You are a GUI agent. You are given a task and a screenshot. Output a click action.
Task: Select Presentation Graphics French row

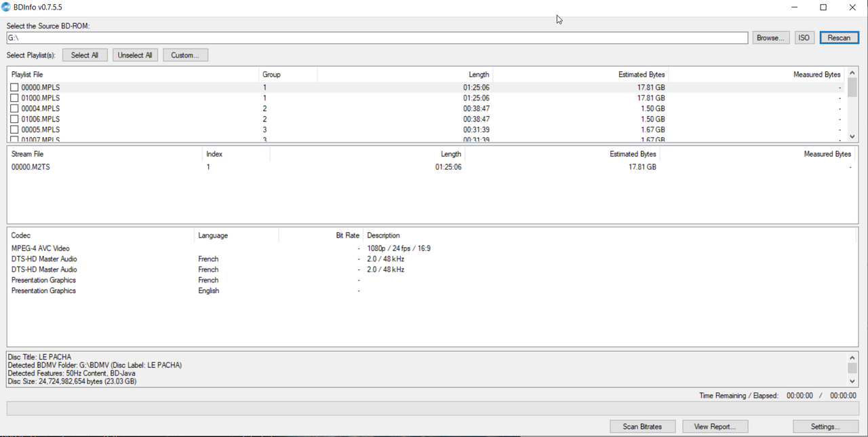coord(431,280)
